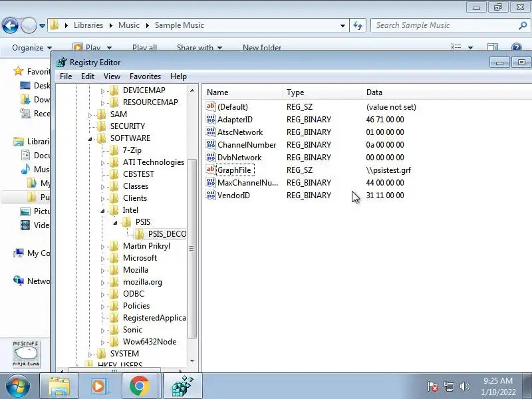Open the File menu in Registry Editor
Viewport: 532px width, 399px height.
66,76
